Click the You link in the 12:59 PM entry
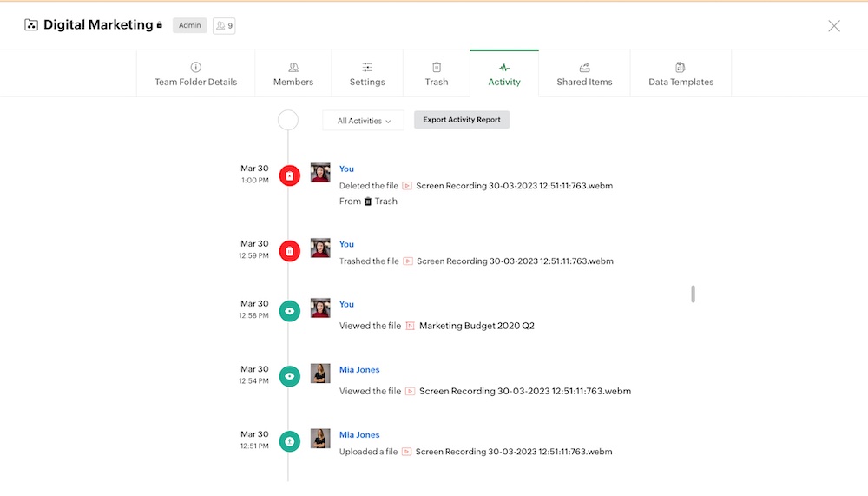Viewport: 868px width, 496px height. [x=346, y=244]
